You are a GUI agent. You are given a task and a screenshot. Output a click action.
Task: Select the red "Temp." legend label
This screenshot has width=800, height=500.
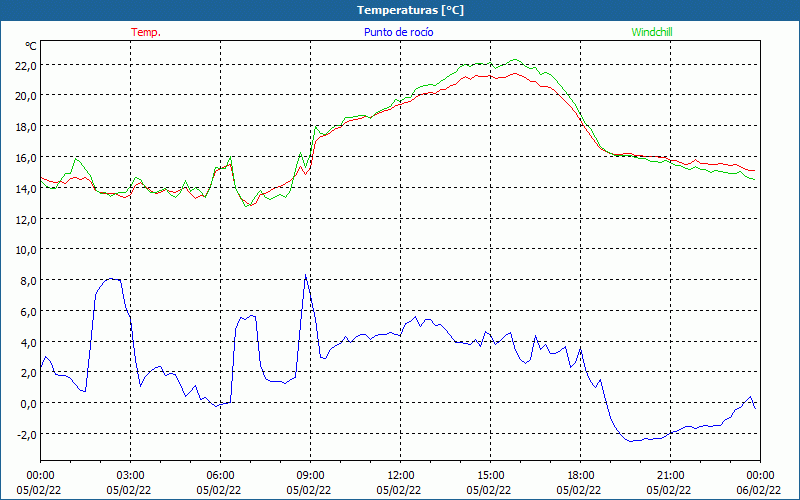coord(146,32)
